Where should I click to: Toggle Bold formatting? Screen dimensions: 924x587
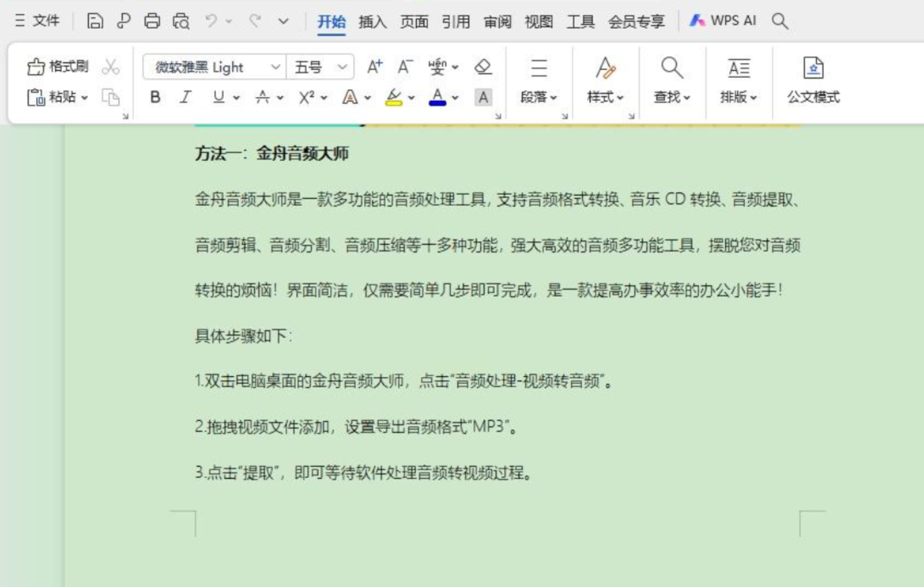point(155,97)
